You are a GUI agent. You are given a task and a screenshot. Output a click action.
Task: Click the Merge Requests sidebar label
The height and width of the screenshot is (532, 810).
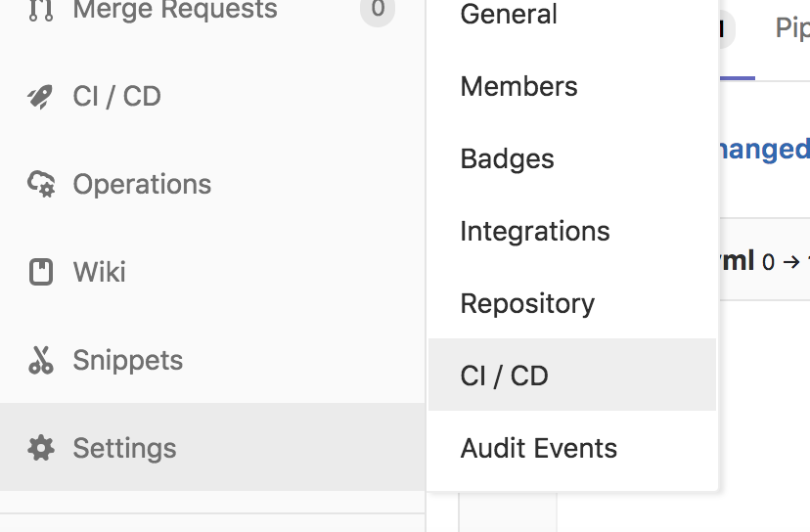(x=175, y=11)
